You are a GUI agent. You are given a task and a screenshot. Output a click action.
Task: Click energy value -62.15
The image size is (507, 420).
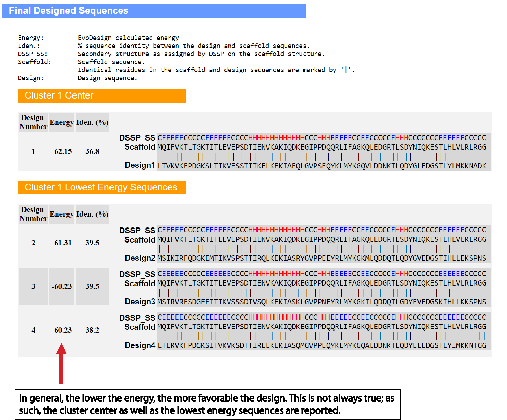click(62, 151)
